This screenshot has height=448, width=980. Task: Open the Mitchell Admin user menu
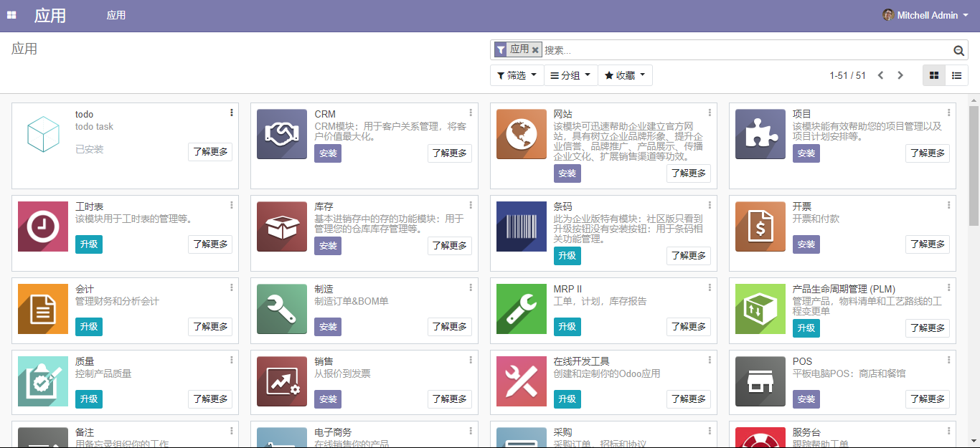(925, 15)
